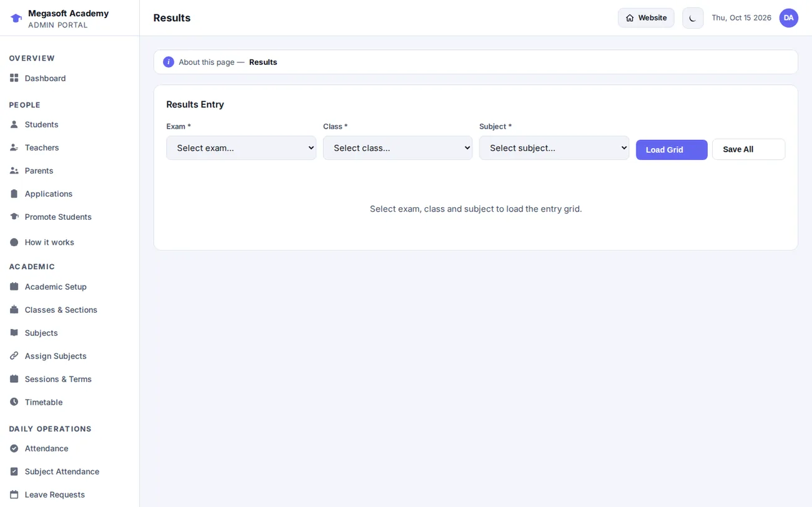Click the How it works circle icon

14,242
